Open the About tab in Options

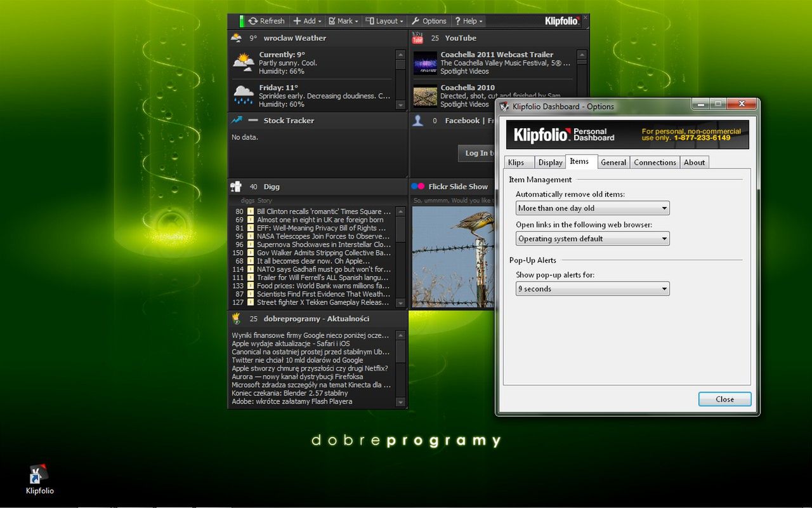(x=694, y=163)
